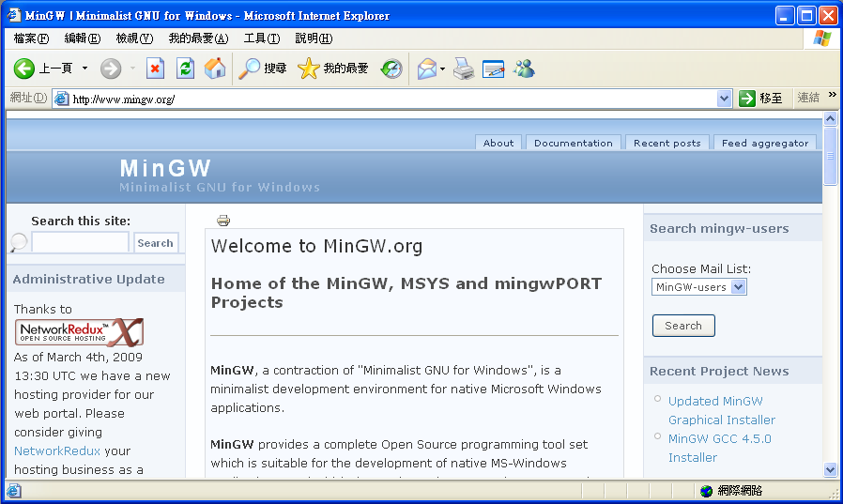Click the status bar page icon
Screen dimensions: 843x504
pyautogui.click(x=14, y=491)
